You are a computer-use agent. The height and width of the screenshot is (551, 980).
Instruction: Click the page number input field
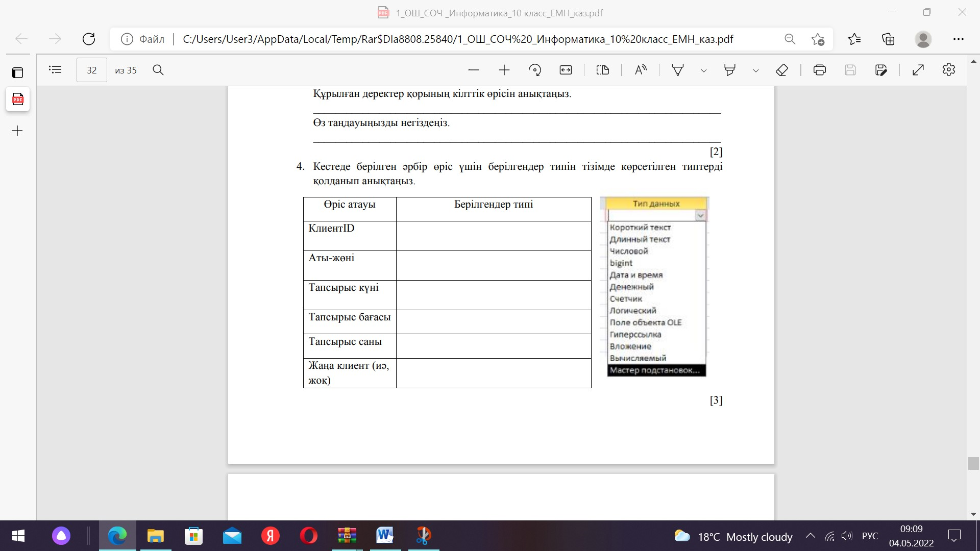(x=92, y=70)
